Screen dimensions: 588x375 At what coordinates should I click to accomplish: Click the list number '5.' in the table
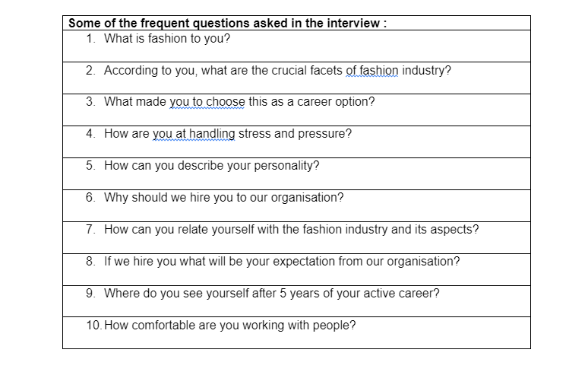(x=90, y=166)
